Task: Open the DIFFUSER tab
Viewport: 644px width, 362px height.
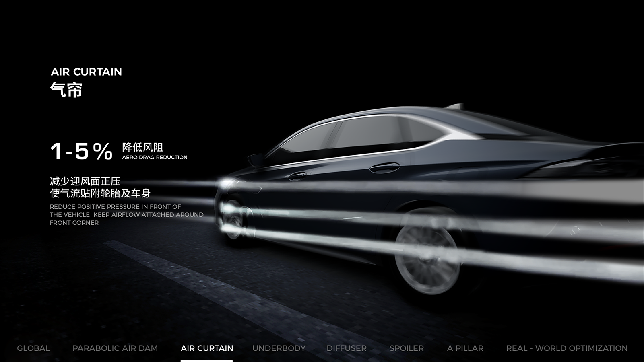Action: click(x=347, y=348)
